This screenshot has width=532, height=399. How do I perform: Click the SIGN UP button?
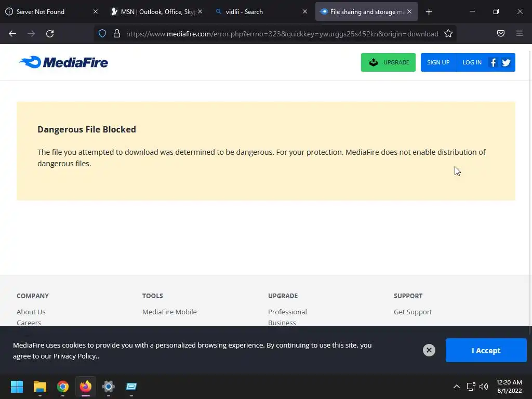[x=438, y=62]
